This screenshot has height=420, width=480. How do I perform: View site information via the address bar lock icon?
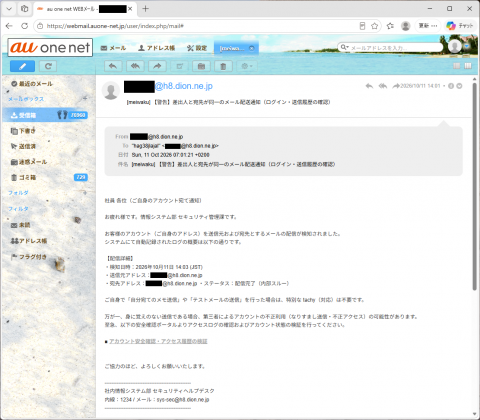click(40, 26)
